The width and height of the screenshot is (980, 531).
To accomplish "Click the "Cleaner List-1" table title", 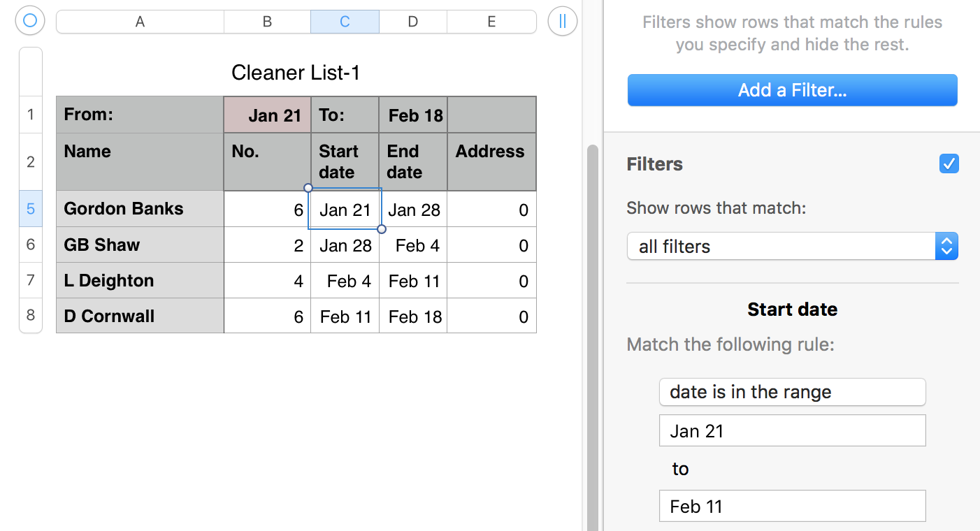I will pyautogui.click(x=296, y=72).
